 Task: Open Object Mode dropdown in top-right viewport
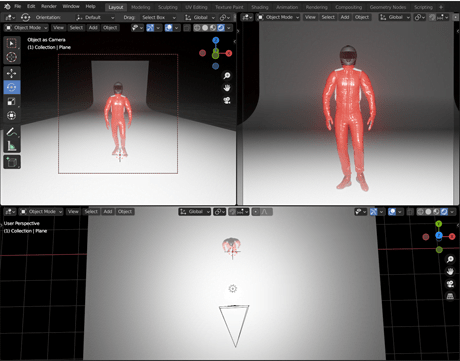click(279, 17)
